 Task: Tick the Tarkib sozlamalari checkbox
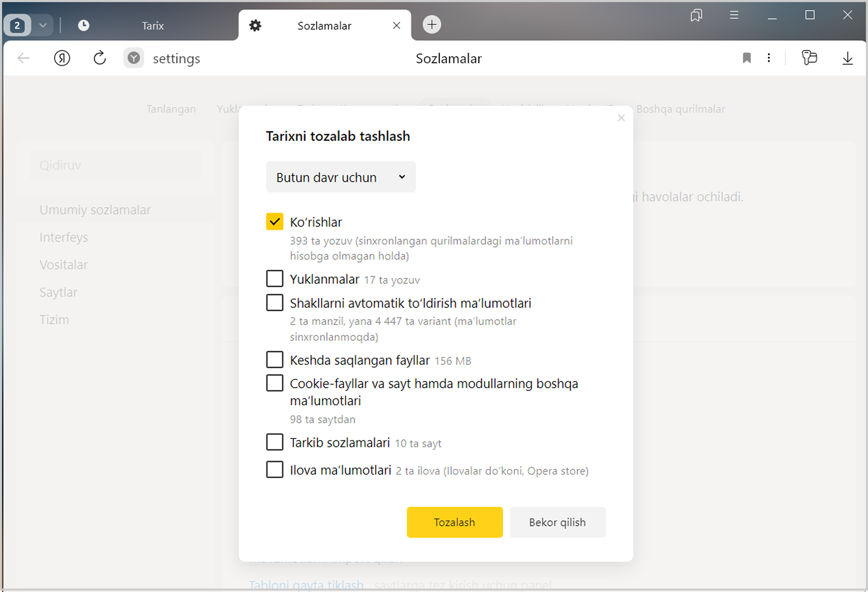point(274,442)
